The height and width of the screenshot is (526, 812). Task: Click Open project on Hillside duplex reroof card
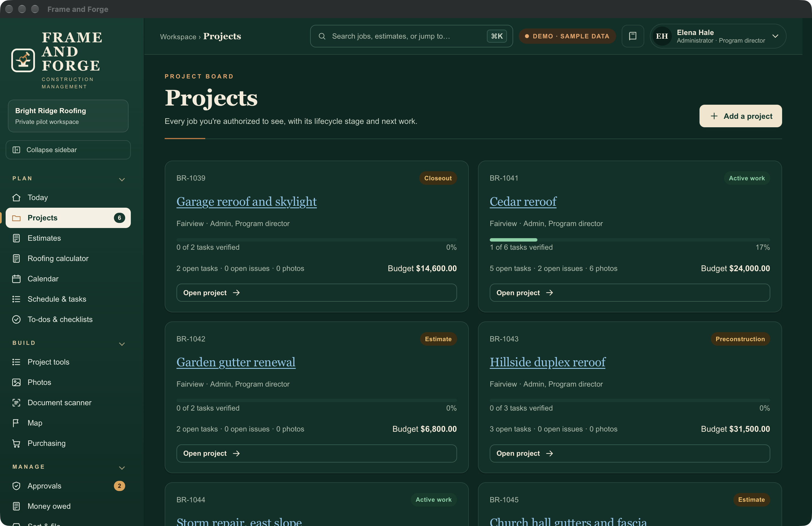click(x=630, y=453)
